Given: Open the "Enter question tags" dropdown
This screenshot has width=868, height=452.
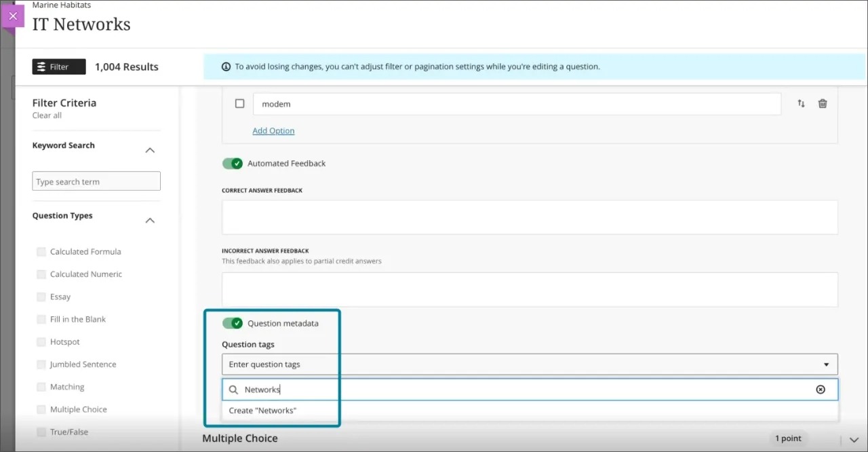Looking at the screenshot, I should point(826,364).
